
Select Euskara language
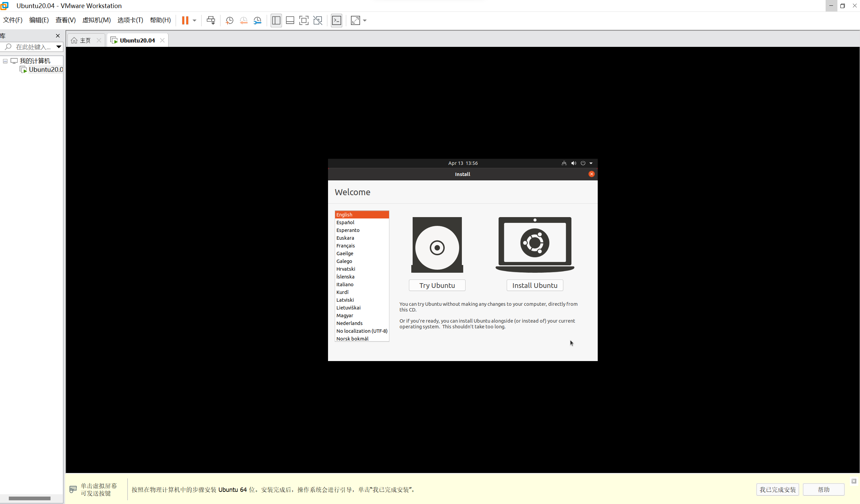(362, 238)
